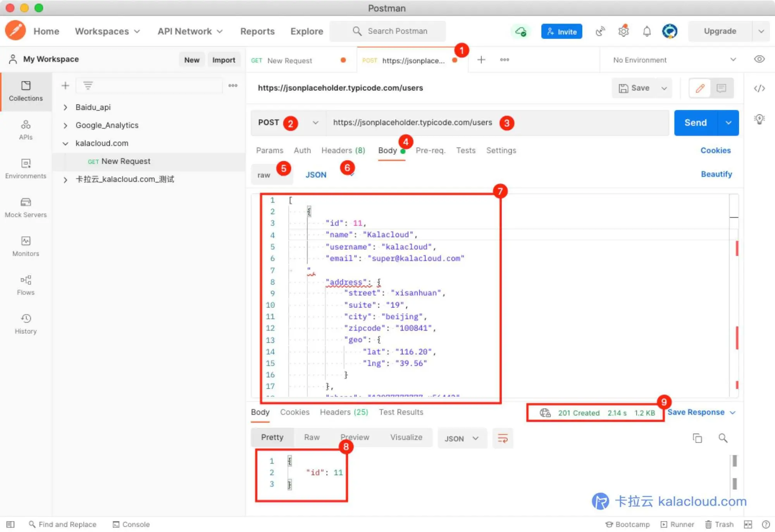This screenshot has height=532, width=775.
Task: Open the collections more options dots
Action: coord(233,86)
